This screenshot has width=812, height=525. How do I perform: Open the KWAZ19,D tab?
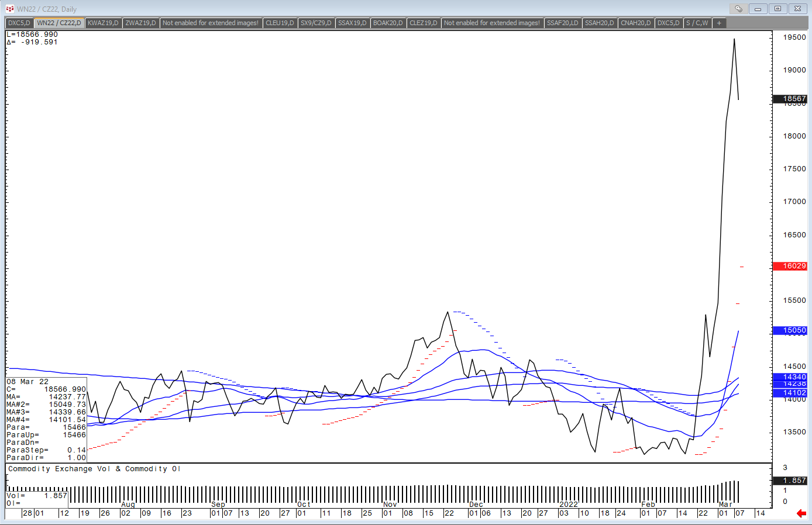click(103, 23)
